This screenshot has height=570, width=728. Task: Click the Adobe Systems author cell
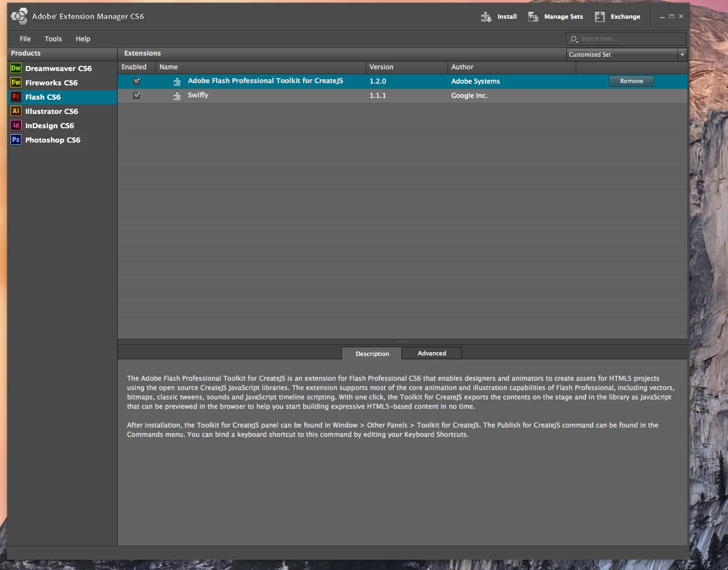click(476, 81)
